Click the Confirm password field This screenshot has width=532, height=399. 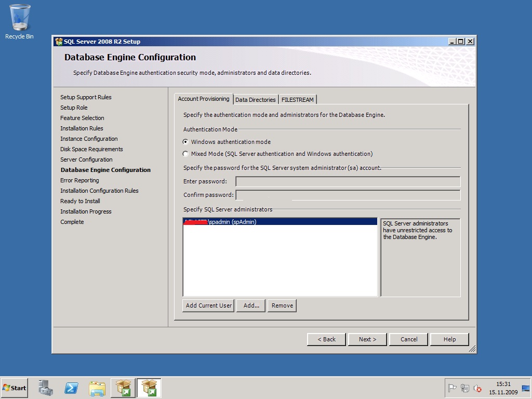[348, 195]
